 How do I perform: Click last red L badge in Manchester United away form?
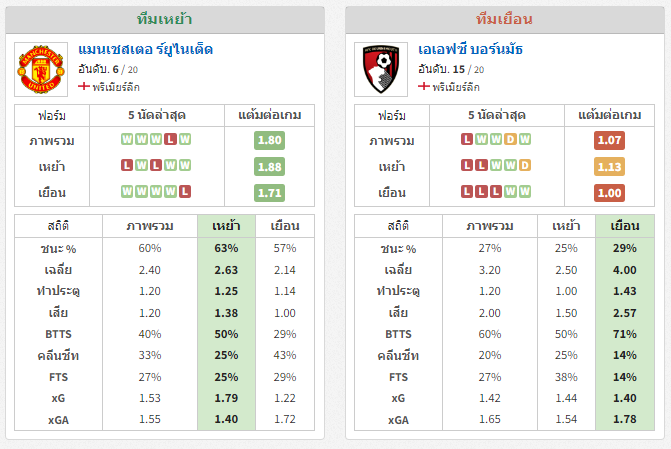(x=185, y=191)
